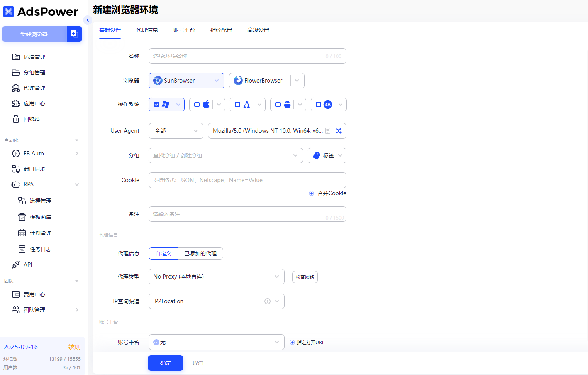
Task: Open 代理管理 in the sidebar
Action: pos(34,88)
